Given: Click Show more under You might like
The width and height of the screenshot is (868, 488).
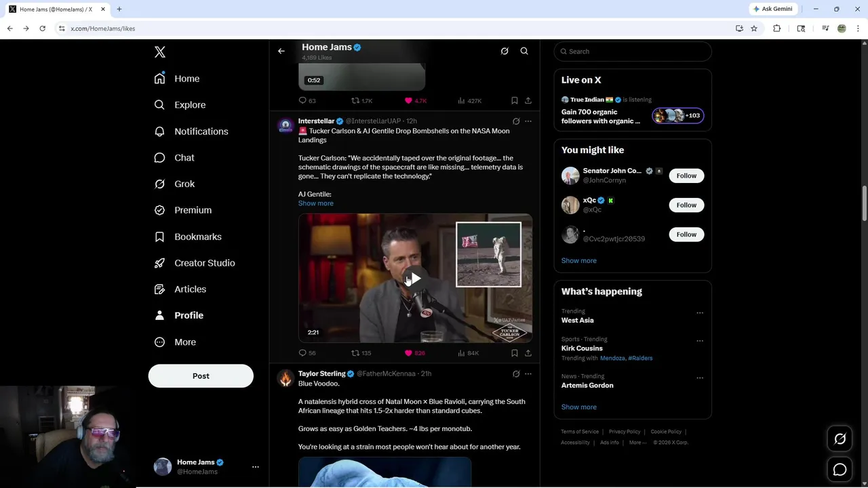Looking at the screenshot, I should tap(579, 261).
